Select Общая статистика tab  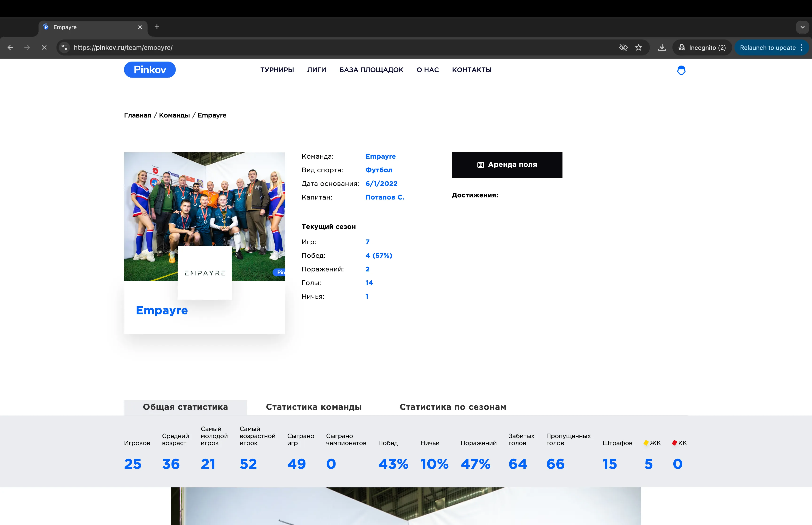(x=185, y=407)
